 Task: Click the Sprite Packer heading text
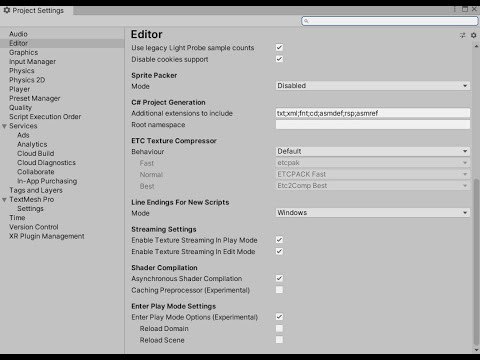(x=154, y=75)
